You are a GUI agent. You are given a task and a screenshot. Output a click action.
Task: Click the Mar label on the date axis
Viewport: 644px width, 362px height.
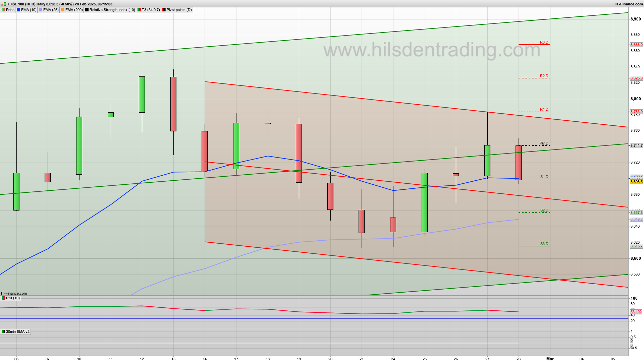[550, 359]
